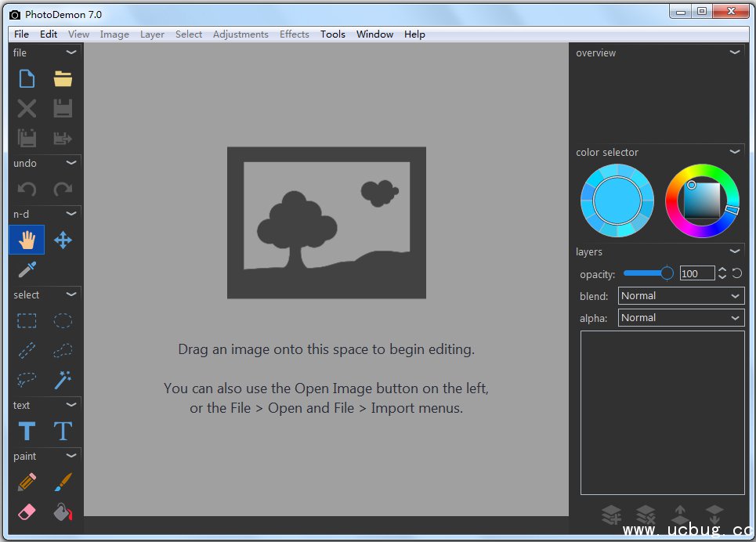The image size is (756, 542).
Task: Pick the Color Picker eyedropper tool
Action: tap(27, 270)
